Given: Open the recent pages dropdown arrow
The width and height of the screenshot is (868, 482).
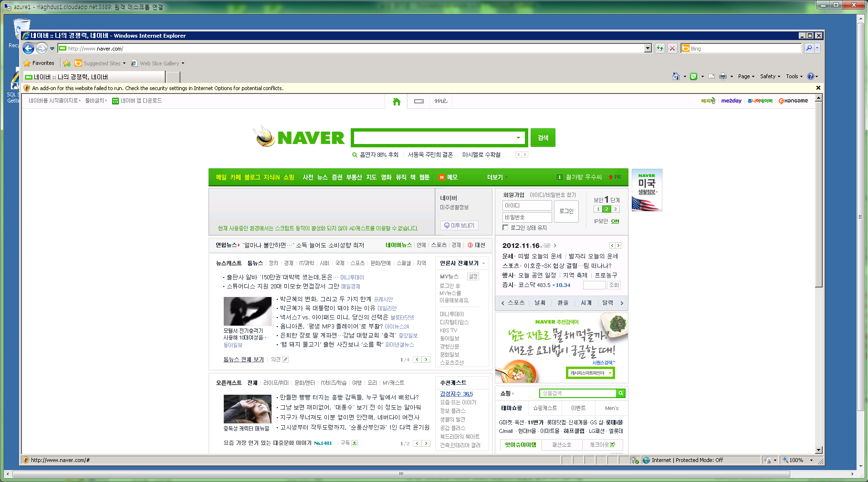Looking at the screenshot, I should pyautogui.click(x=52, y=48).
